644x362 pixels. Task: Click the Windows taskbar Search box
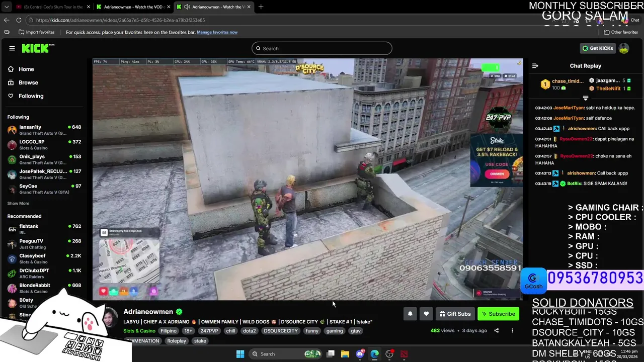pyautogui.click(x=286, y=354)
